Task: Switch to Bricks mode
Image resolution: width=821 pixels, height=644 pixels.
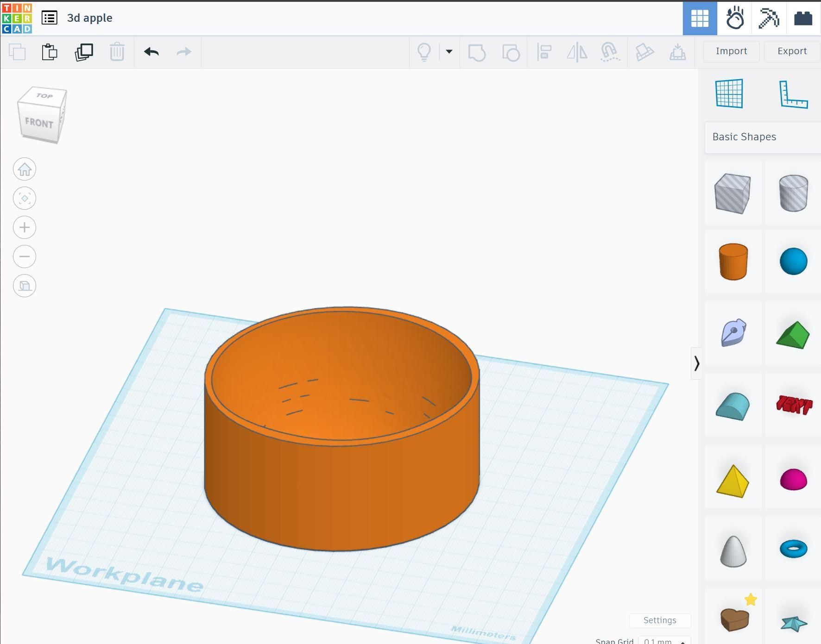Action: point(803,19)
